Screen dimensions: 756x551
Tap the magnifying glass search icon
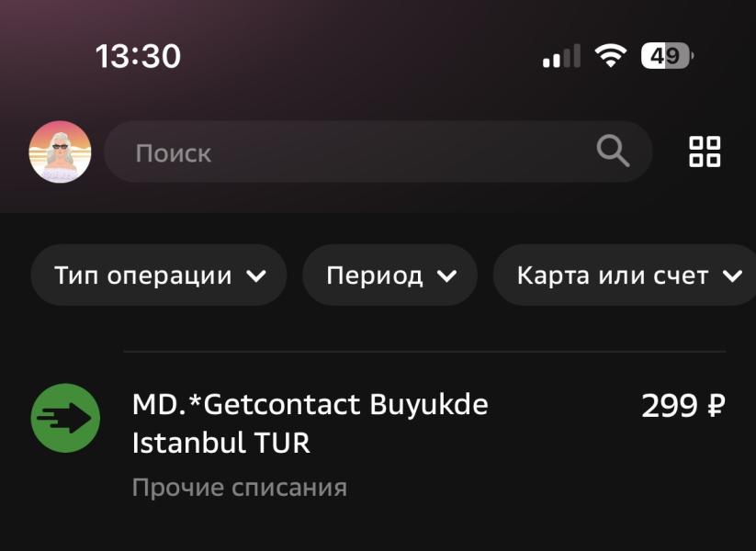613,151
